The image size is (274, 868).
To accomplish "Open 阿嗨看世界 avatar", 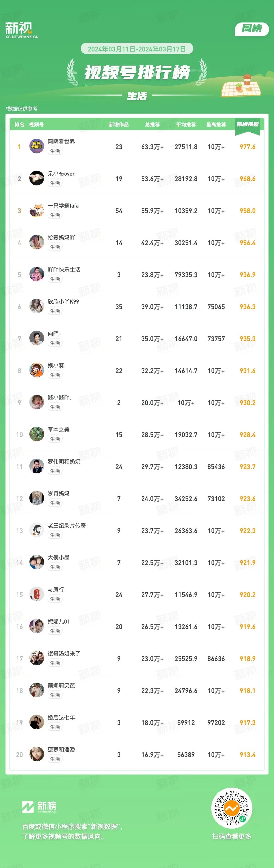I will pyautogui.click(x=37, y=146).
